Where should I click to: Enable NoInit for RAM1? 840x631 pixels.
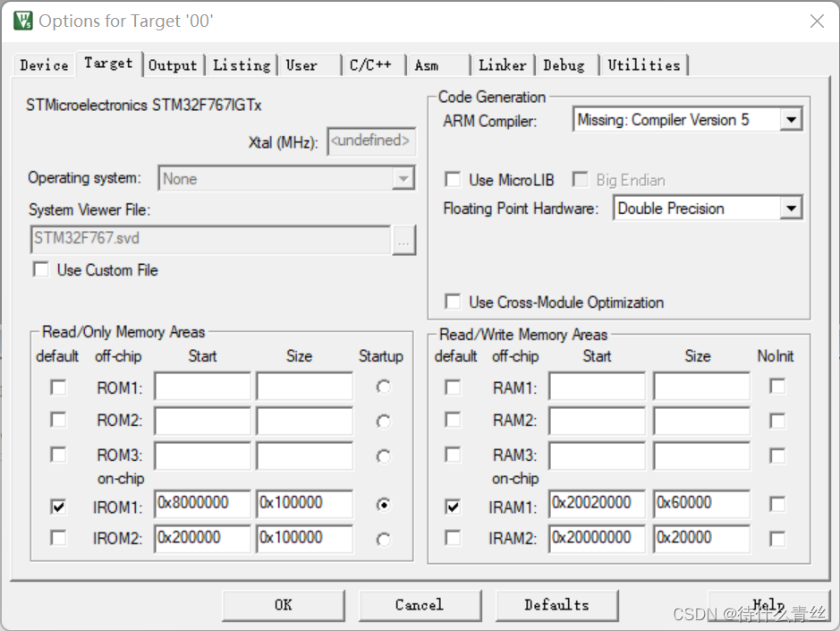pos(777,386)
